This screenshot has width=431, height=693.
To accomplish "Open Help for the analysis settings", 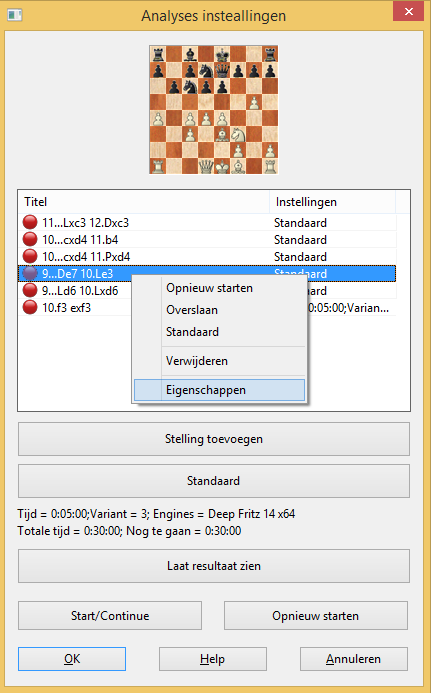I will [213, 659].
